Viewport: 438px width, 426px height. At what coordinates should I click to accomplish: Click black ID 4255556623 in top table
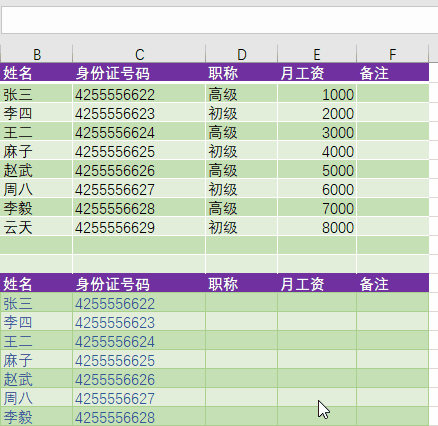tap(139, 112)
